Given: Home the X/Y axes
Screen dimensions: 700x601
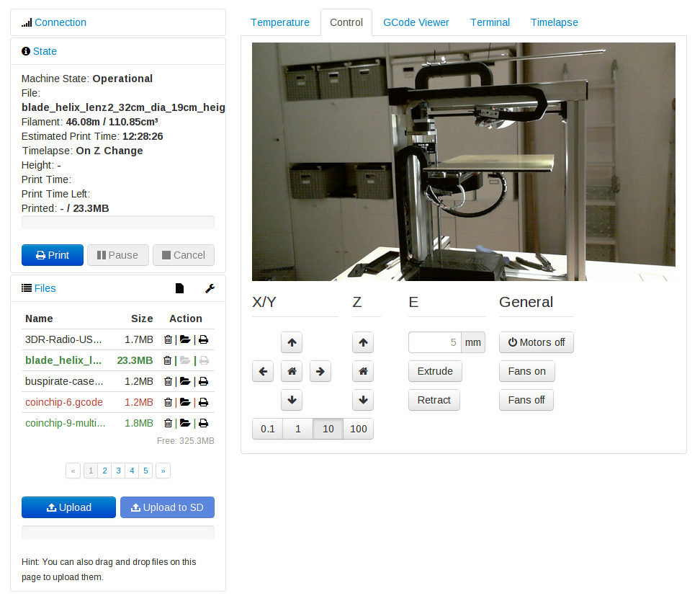Looking at the screenshot, I should point(292,371).
